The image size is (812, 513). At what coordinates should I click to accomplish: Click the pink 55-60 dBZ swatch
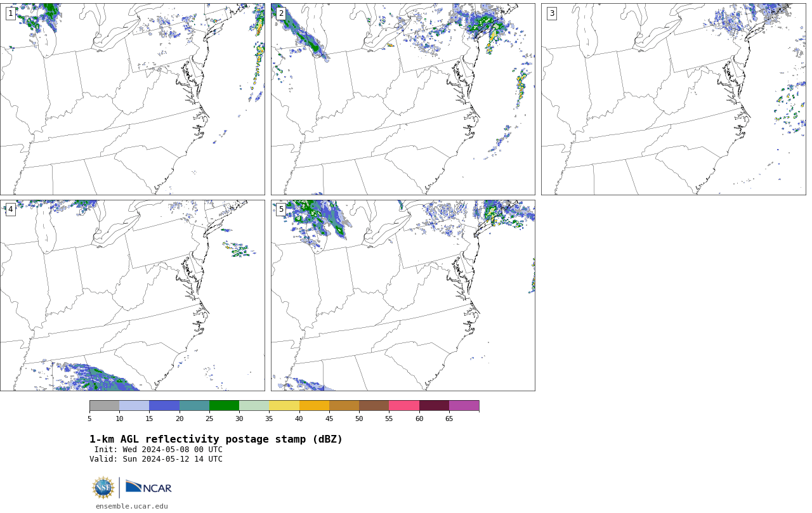pyautogui.click(x=404, y=406)
